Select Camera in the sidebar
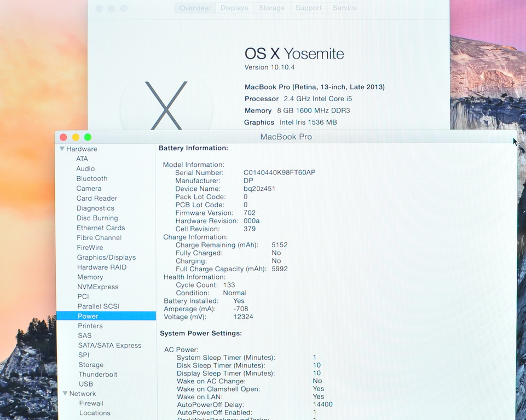Image resolution: width=526 pixels, height=420 pixels. pyautogui.click(x=89, y=188)
